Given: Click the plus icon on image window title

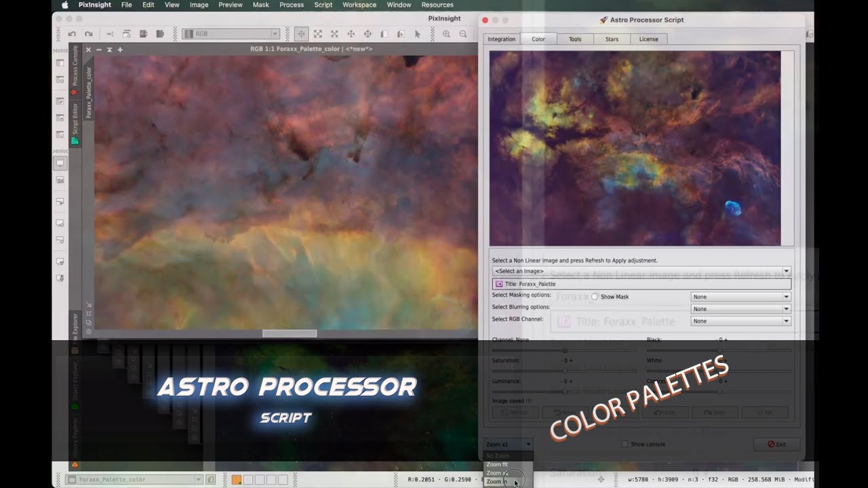Looking at the screenshot, I should (x=120, y=49).
